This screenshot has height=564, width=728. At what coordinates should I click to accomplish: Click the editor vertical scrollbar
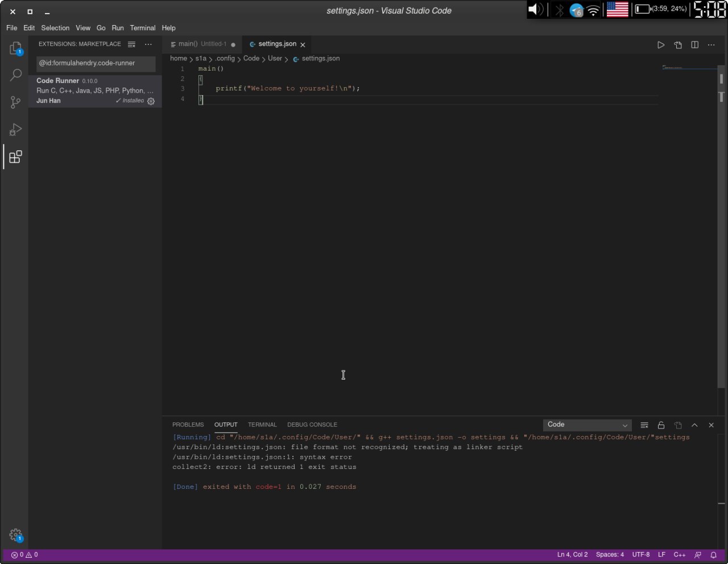click(x=721, y=228)
